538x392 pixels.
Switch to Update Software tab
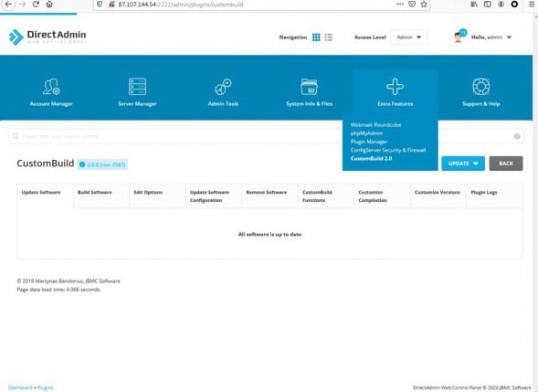(45, 196)
